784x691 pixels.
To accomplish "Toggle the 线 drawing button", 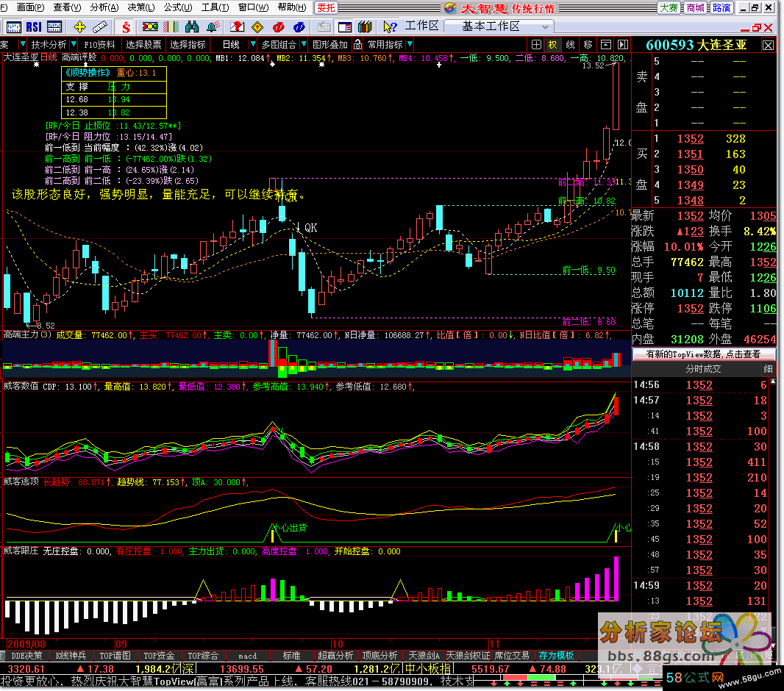I will pyautogui.click(x=571, y=45).
